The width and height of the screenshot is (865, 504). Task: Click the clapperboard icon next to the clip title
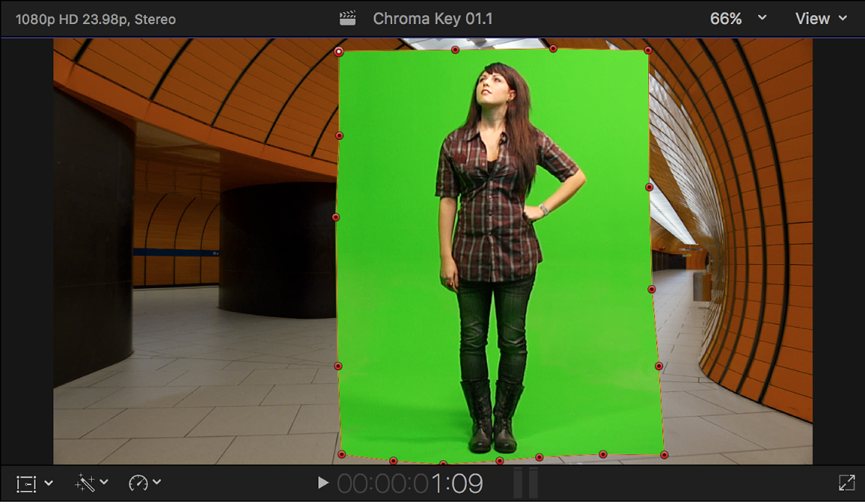348,17
